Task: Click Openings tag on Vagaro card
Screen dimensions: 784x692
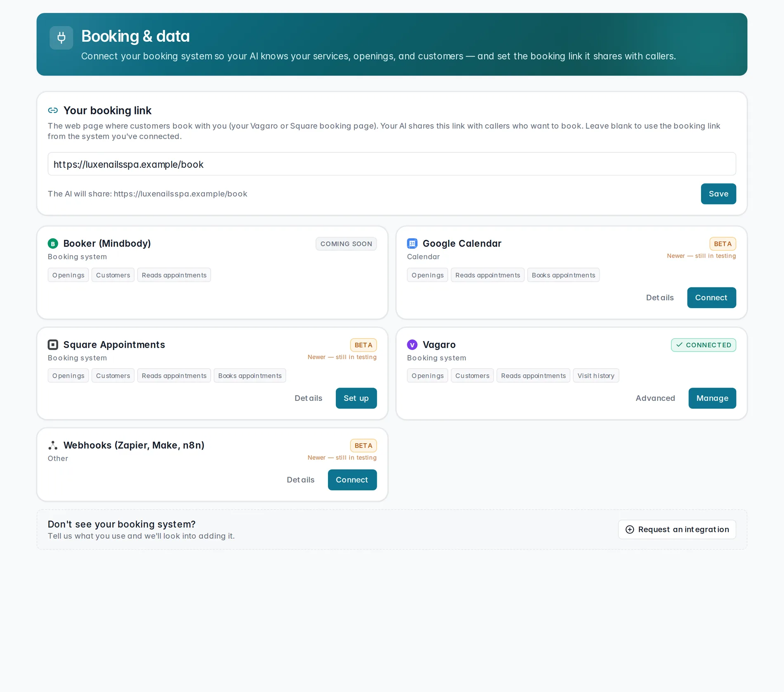Action: coord(427,376)
